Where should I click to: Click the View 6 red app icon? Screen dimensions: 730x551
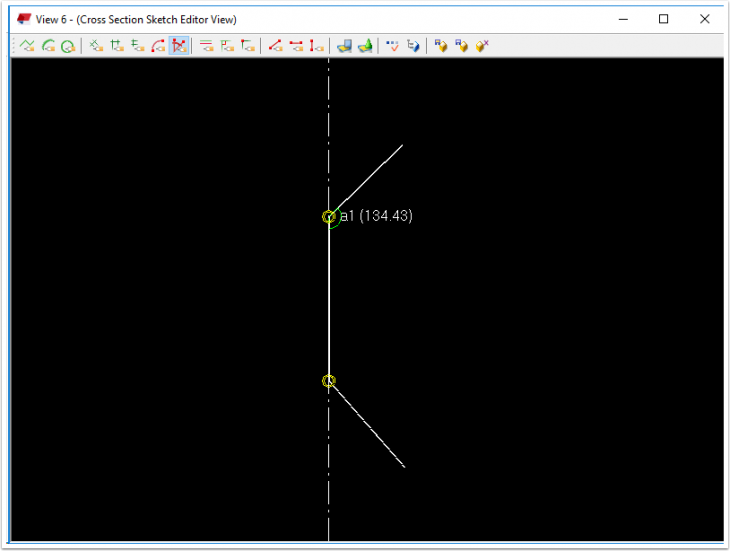24,19
